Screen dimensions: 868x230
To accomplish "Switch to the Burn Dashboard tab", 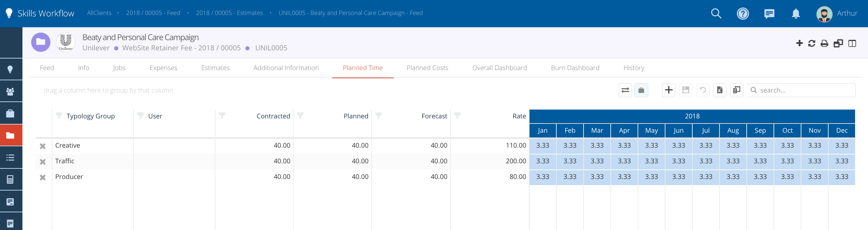I will (x=575, y=68).
